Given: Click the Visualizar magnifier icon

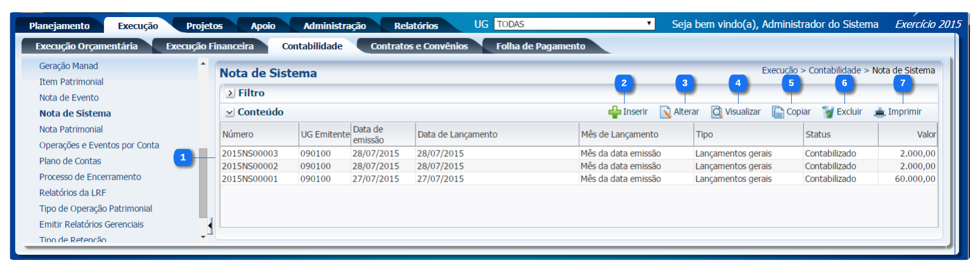Looking at the screenshot, I should (x=716, y=112).
